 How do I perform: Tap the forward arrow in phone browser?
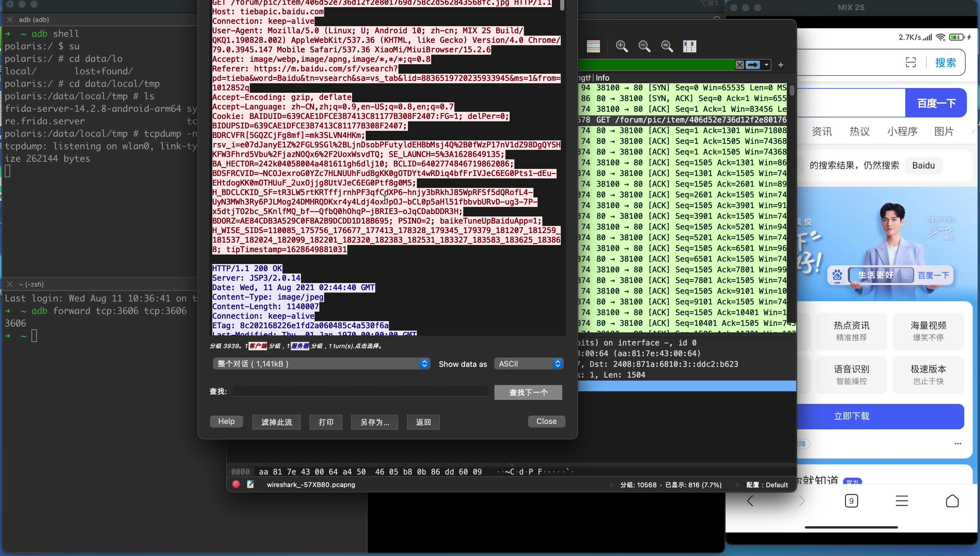(x=801, y=501)
